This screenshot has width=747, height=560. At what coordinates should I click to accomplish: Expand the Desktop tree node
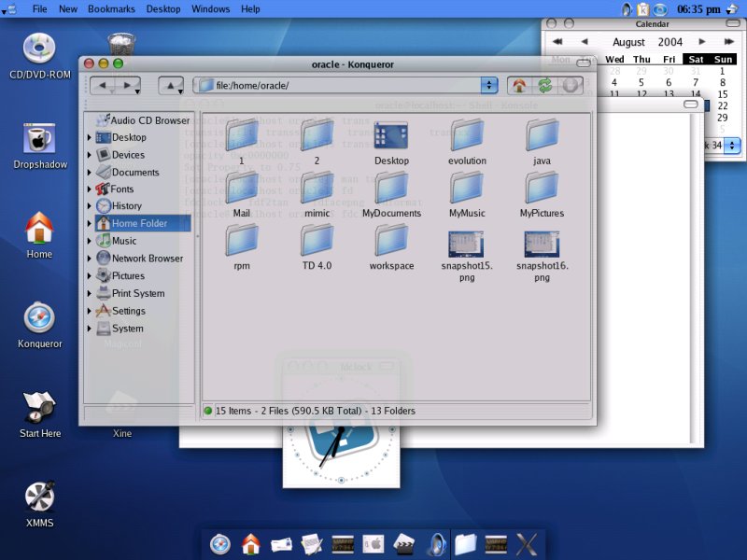point(89,137)
